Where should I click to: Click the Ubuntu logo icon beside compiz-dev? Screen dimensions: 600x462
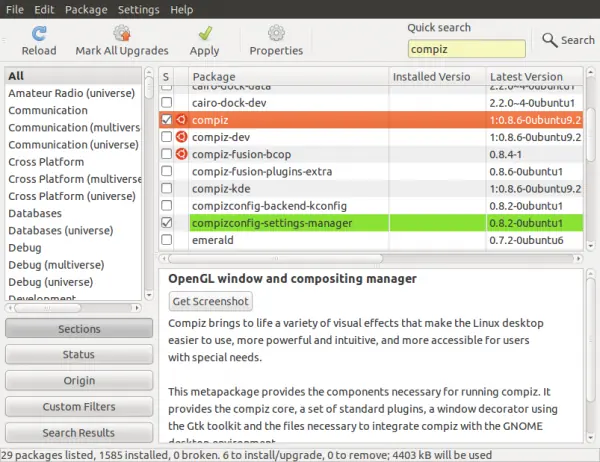click(181, 137)
